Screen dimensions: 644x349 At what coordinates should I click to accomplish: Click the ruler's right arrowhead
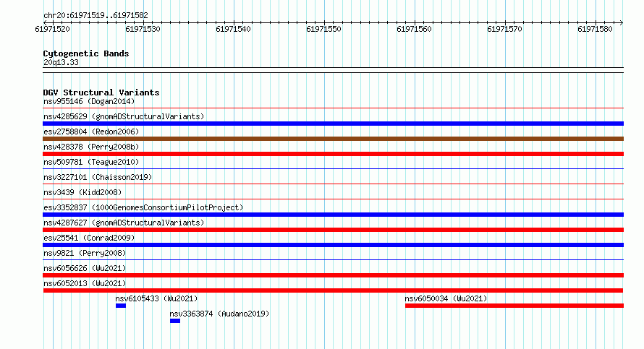pos(622,22)
